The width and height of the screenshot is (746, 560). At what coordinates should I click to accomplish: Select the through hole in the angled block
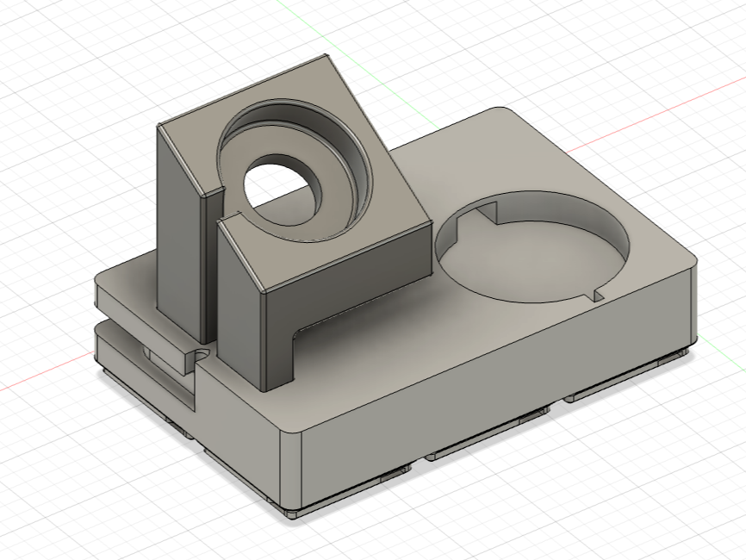click(282, 190)
